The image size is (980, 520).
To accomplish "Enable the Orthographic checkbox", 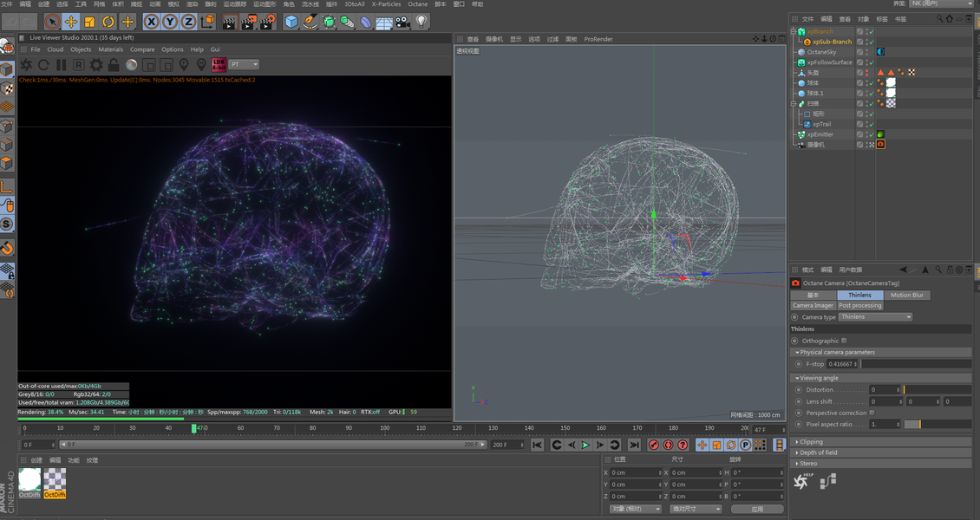I will (844, 341).
